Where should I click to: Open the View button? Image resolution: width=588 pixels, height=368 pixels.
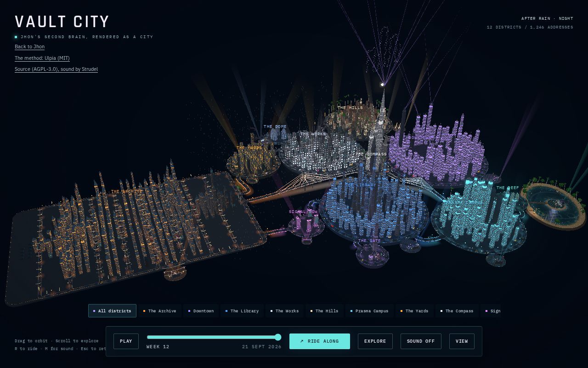pos(462,341)
